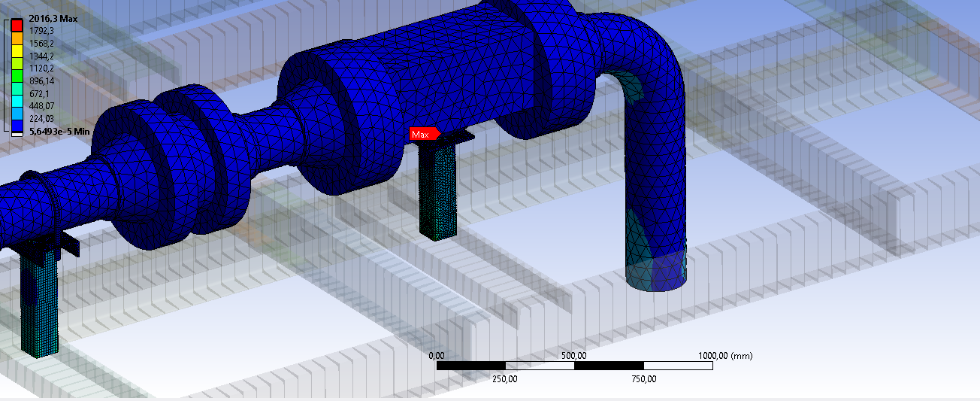980x401 pixels.
Task: Click the 1000,00 (mm) scale label
Action: (725, 356)
